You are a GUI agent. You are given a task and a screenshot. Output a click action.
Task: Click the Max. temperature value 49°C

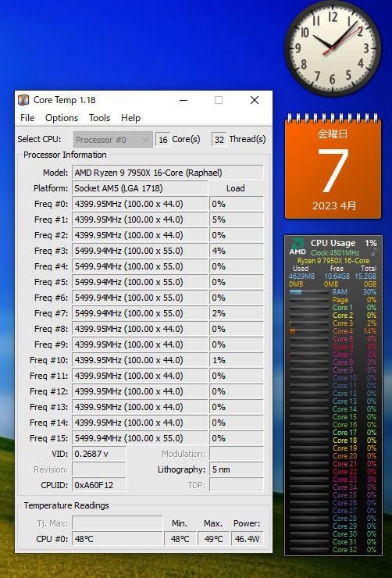click(x=214, y=539)
